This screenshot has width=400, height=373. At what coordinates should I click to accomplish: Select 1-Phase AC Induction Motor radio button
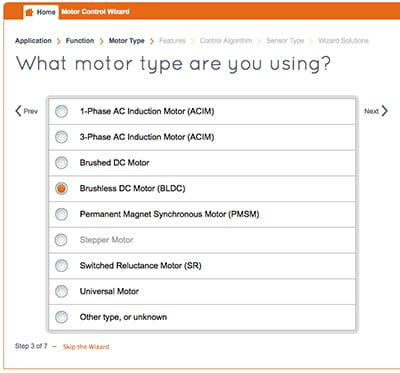[x=61, y=111]
